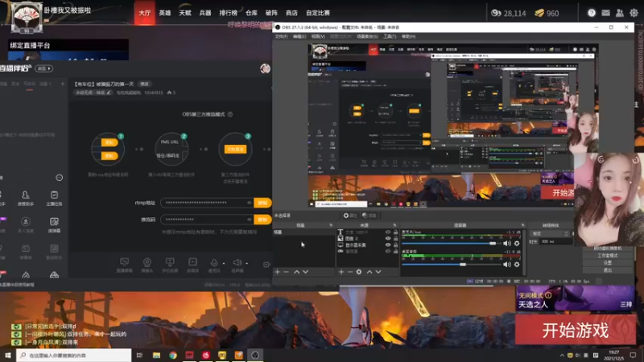Switch to the 英雄 tab in game
The height and width of the screenshot is (362, 644).
[165, 13]
